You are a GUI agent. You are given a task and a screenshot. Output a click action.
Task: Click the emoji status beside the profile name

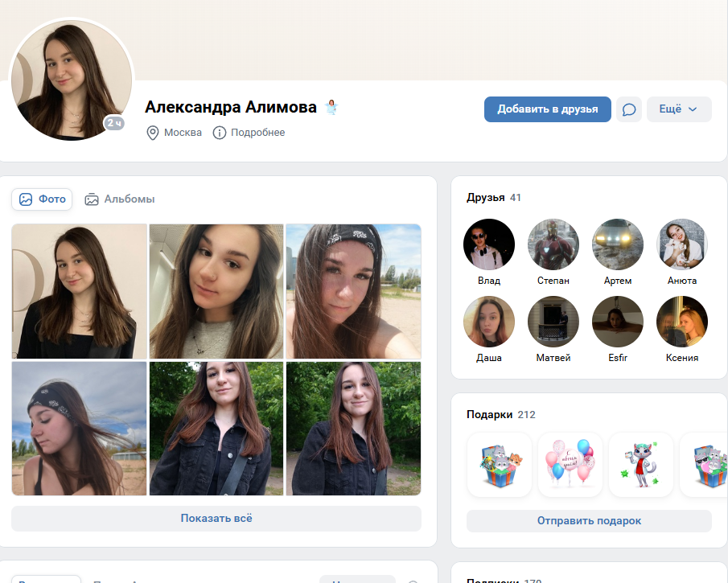331,107
